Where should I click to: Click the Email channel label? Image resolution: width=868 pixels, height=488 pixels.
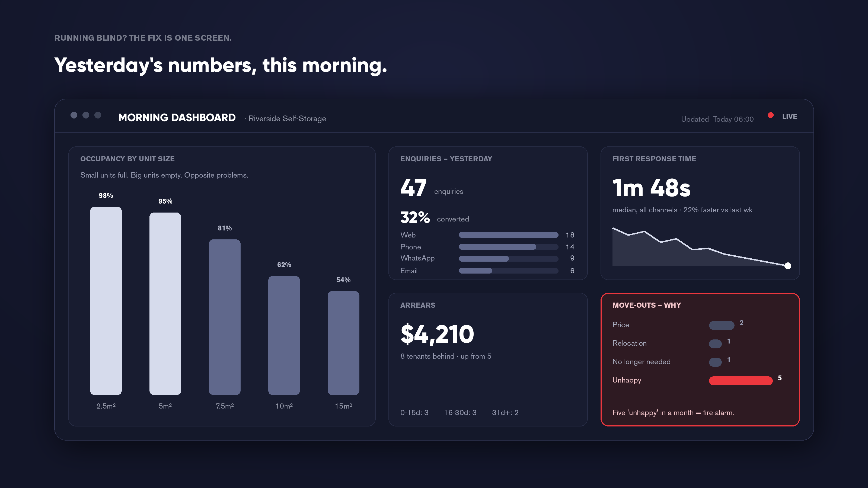pyautogui.click(x=409, y=271)
